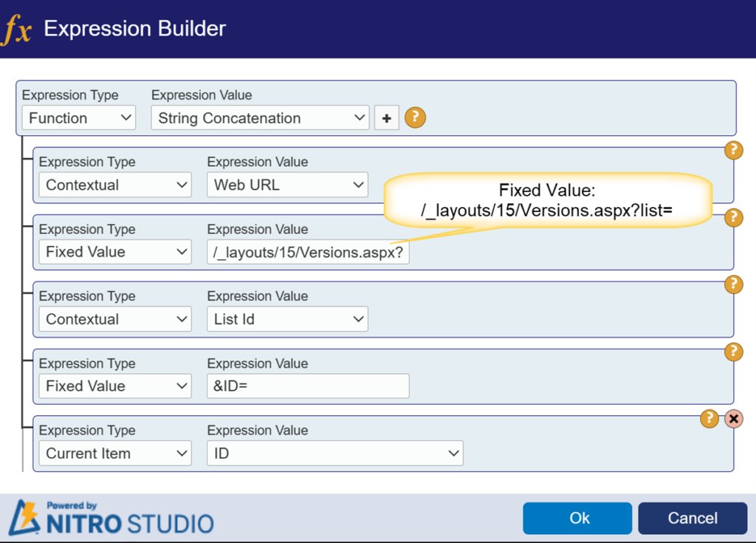
Task: Open the Contextual type dropdown beside List Id
Action: [115, 319]
